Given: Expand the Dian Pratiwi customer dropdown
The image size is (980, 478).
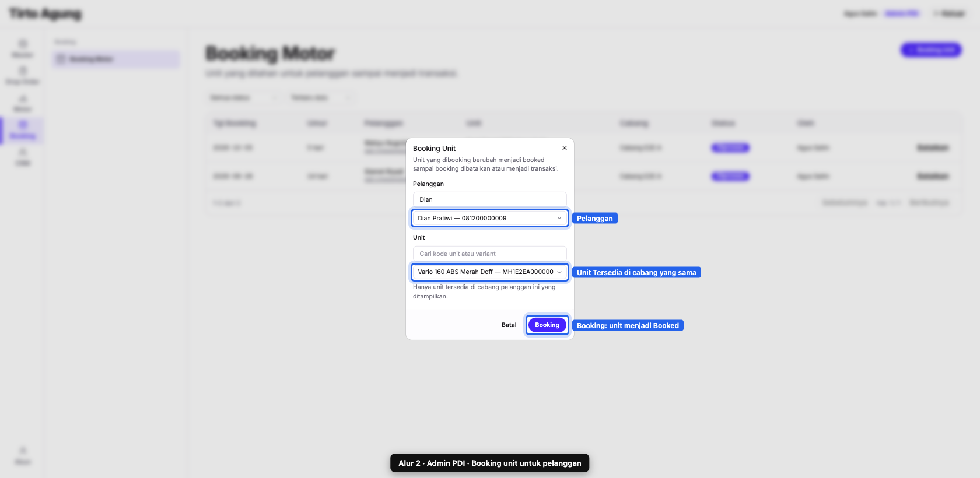Looking at the screenshot, I should (x=489, y=218).
